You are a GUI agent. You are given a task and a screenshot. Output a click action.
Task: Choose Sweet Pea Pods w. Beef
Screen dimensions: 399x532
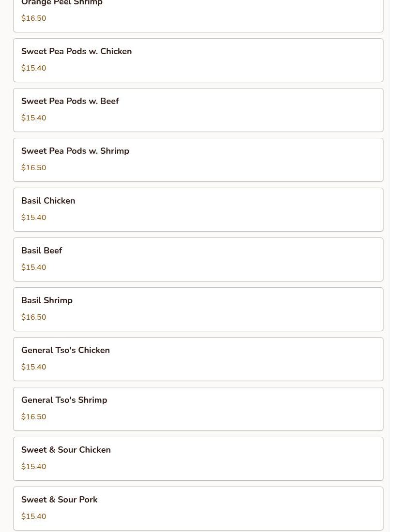point(198,110)
